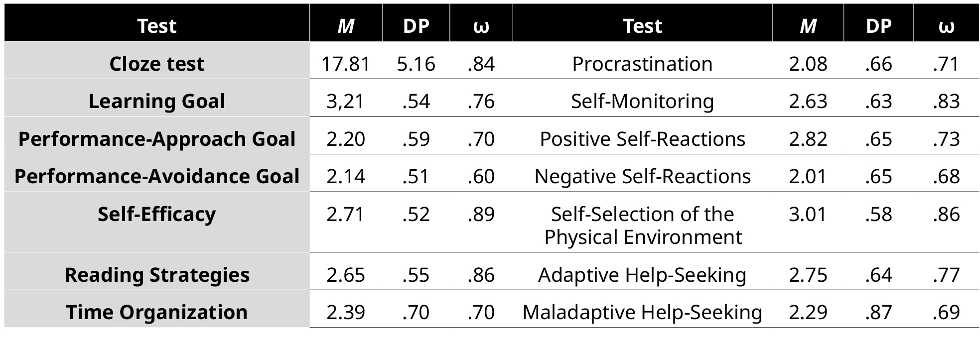Click the Negative Self-Reactions test name
This screenshot has height=338, width=980.
tap(642, 176)
